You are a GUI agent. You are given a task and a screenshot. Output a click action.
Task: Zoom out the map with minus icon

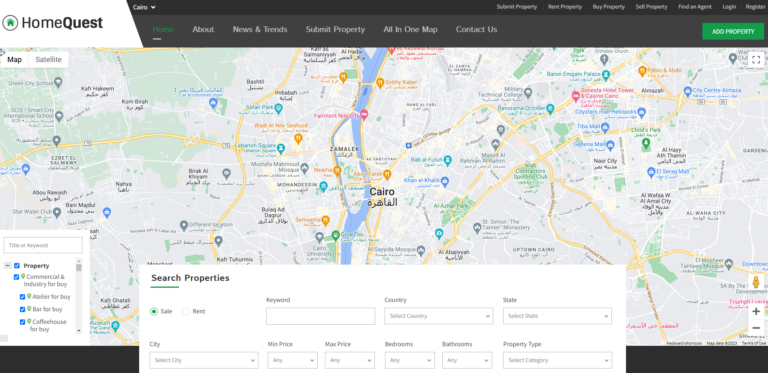click(756, 328)
